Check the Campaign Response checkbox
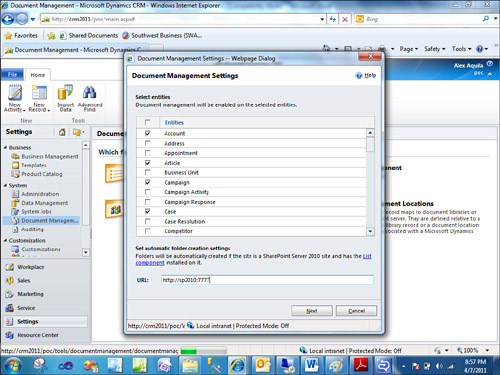 click(147, 202)
